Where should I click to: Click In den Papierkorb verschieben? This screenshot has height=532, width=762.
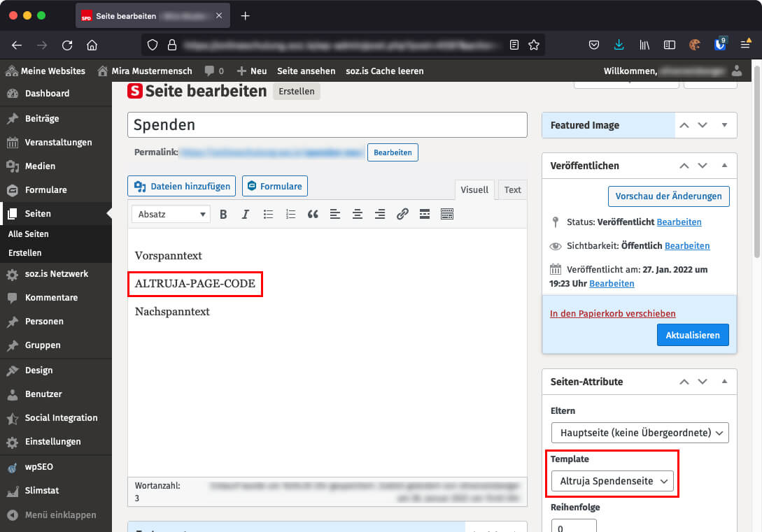point(612,313)
